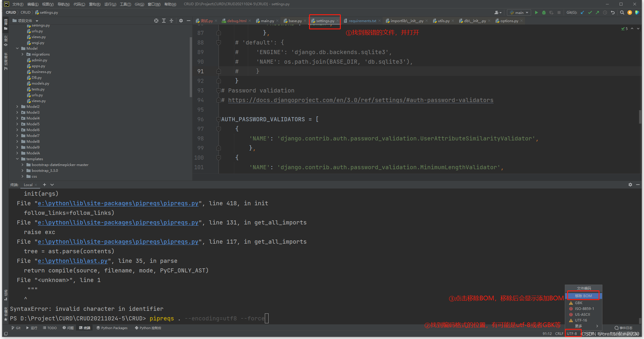Collapse the templates folder
644x339 pixels.
click(x=17, y=159)
